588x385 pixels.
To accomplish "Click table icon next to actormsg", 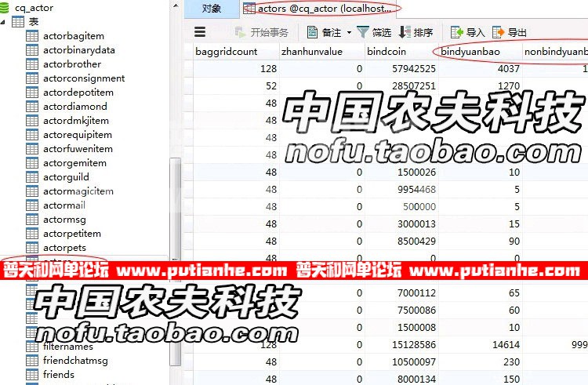I will [32, 220].
